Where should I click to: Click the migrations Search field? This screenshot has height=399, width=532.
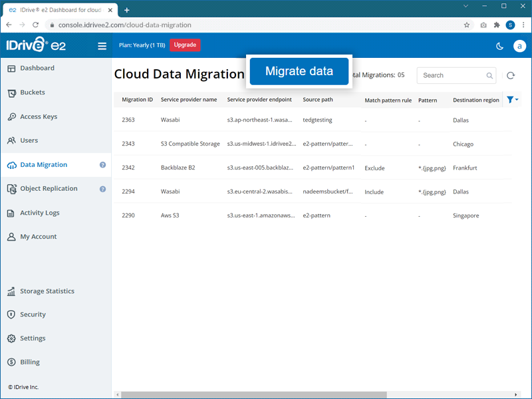point(452,76)
